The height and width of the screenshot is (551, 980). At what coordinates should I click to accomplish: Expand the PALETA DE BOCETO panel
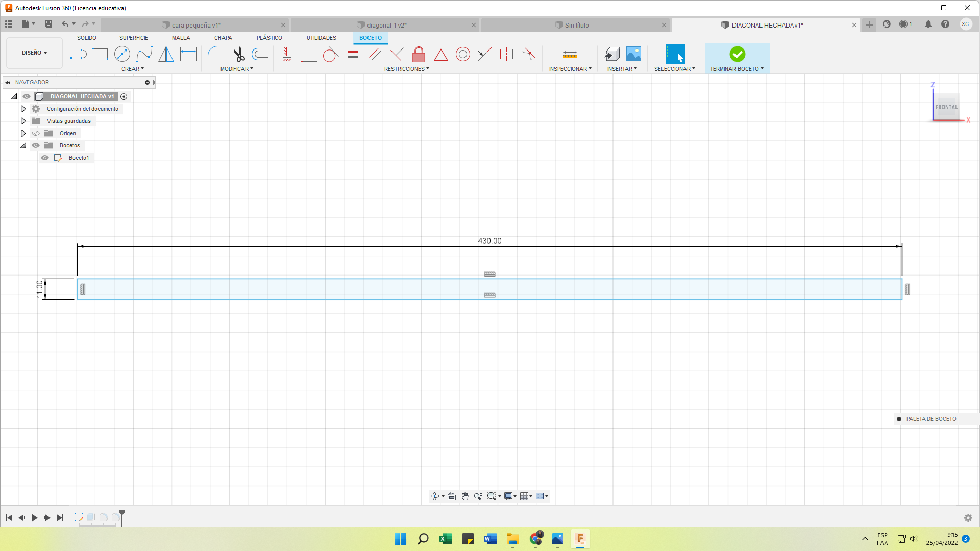(x=899, y=419)
